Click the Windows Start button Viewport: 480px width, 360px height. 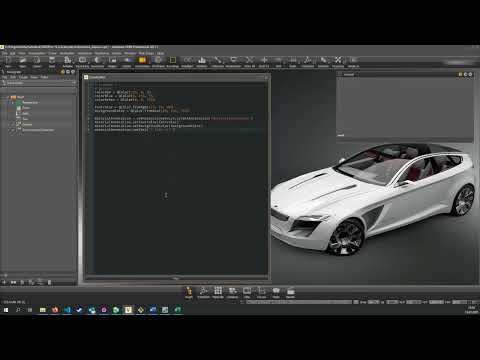click(6, 310)
